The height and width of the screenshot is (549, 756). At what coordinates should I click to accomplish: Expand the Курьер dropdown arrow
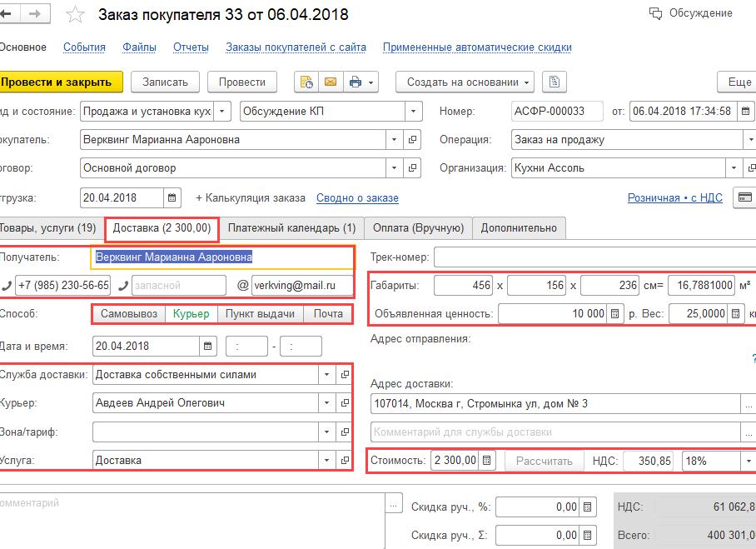pyautogui.click(x=327, y=403)
